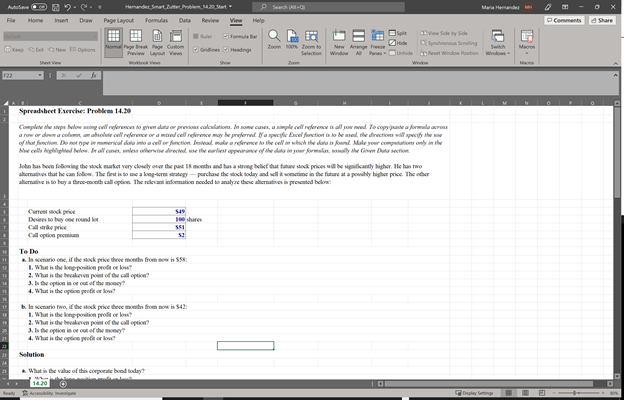Open the Review tab
The image size is (624, 400).
210,20
